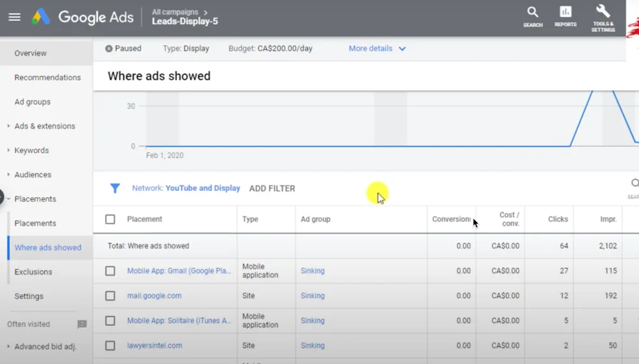
Task: Click the feedback icon beside Often visited
Action: coord(82,324)
